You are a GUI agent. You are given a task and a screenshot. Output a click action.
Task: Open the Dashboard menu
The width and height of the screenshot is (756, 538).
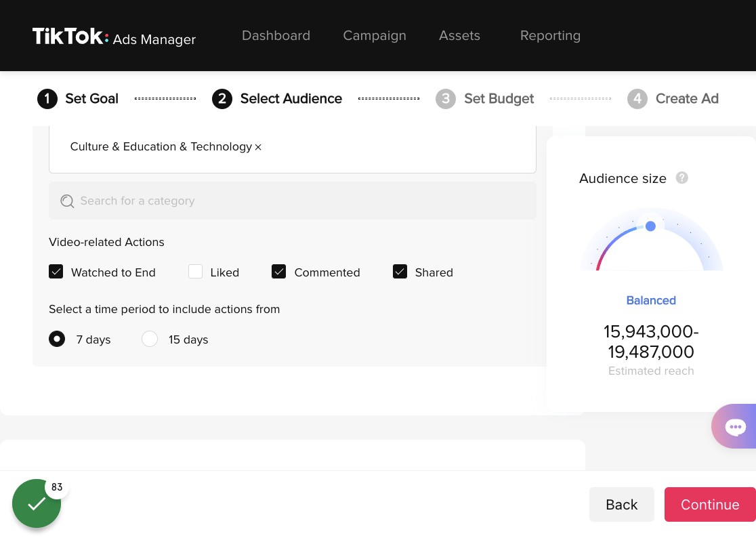(276, 36)
